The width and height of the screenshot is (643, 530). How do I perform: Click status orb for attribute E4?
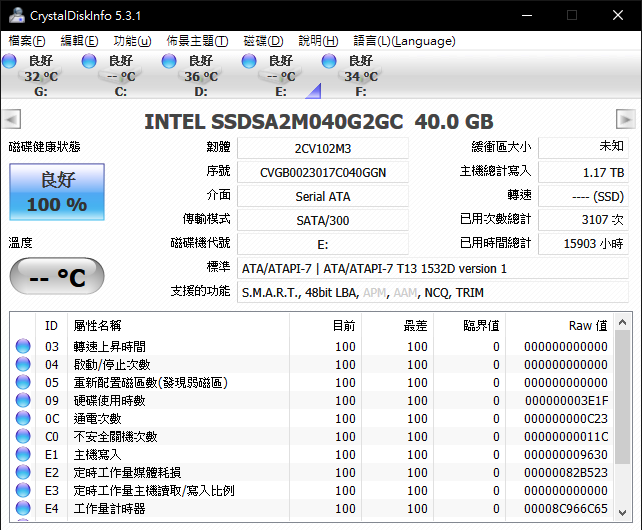[x=23, y=509]
